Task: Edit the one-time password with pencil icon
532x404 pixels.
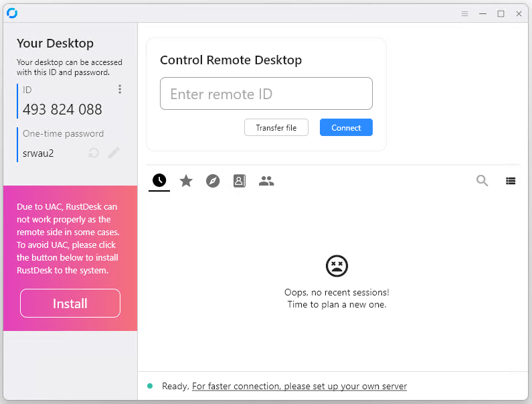Action: coord(114,153)
